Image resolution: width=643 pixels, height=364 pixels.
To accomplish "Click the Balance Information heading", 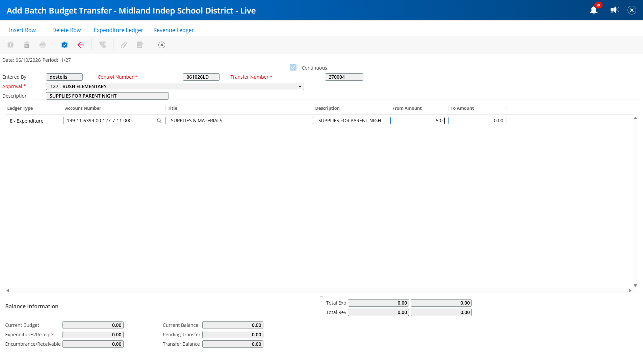I will pyautogui.click(x=32, y=306).
